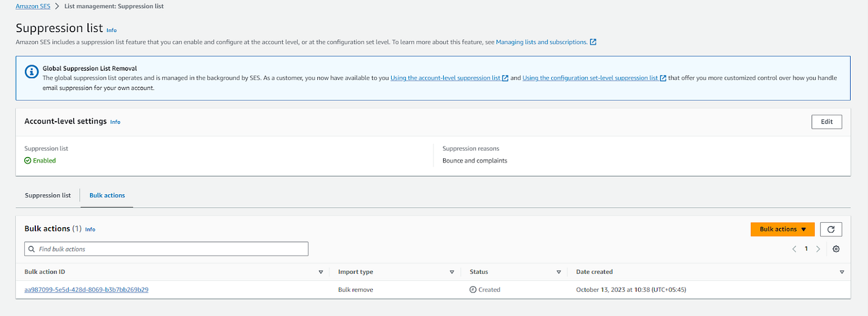Select the Bulk actions tab
Image resolution: width=868 pixels, height=316 pixels.
pos(107,196)
